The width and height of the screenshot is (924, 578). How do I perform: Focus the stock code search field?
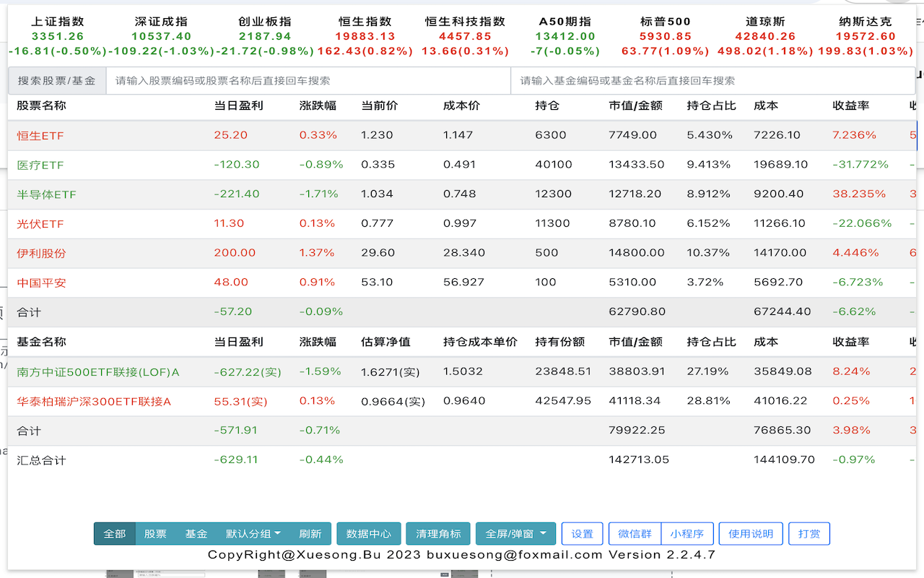[x=308, y=81]
